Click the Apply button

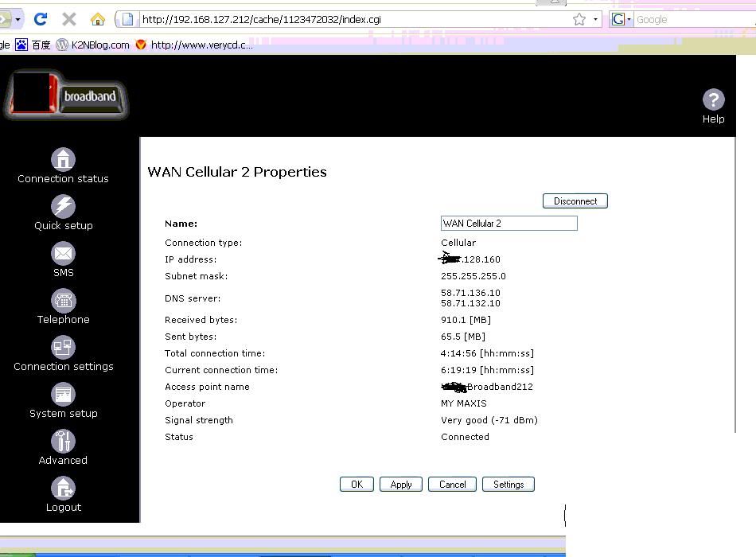(x=401, y=485)
